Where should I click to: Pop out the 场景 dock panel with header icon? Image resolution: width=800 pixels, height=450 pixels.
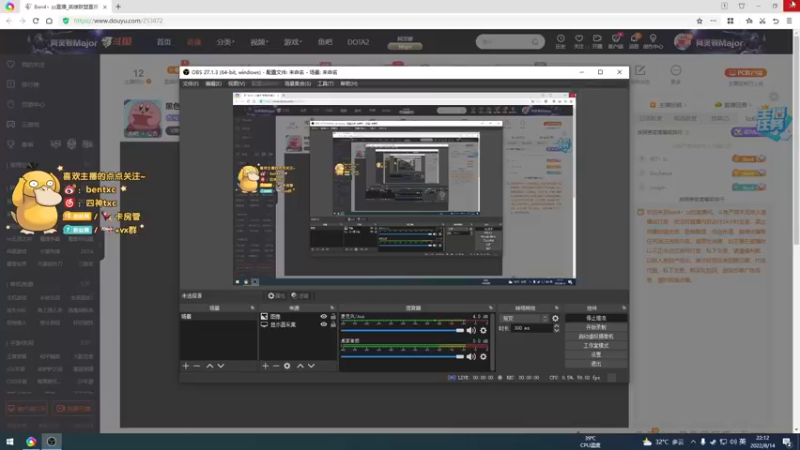252,308
